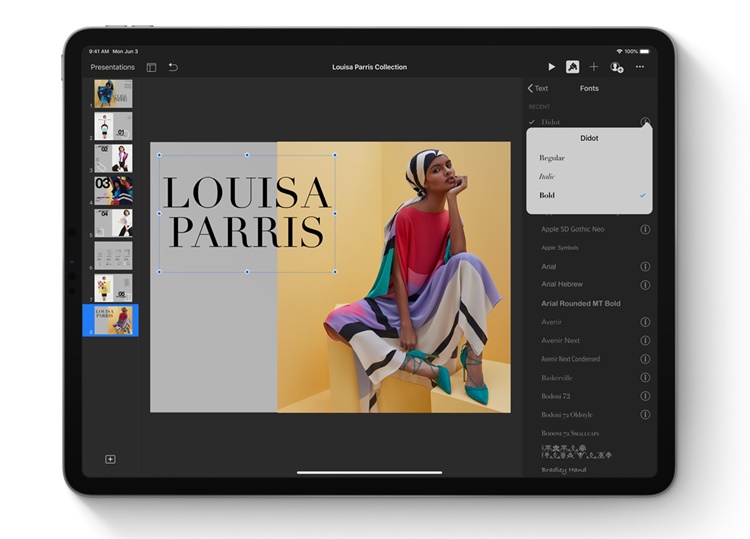Select Apple SD Gothic Neo font
Viewport: 750px width, 539px height.
point(573,229)
